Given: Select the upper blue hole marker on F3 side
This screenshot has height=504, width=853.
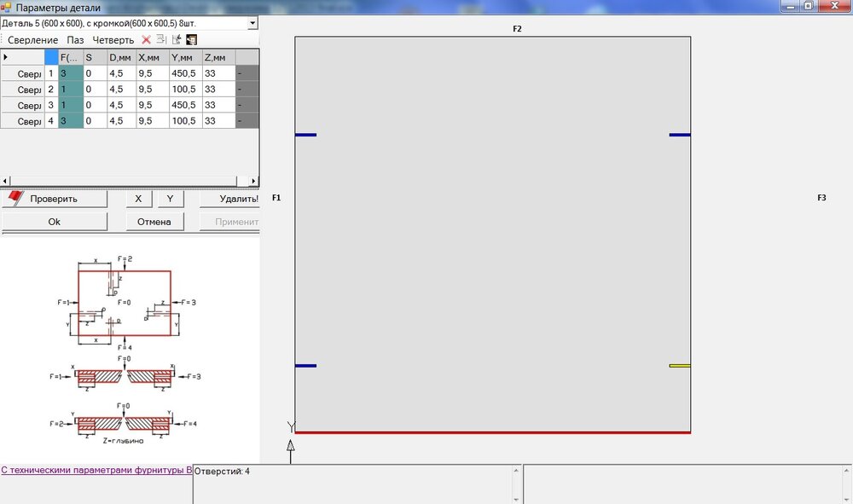Looking at the screenshot, I should (x=680, y=135).
